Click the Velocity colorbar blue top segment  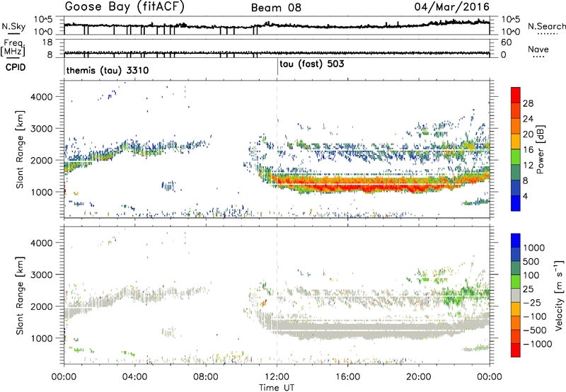pos(516,241)
